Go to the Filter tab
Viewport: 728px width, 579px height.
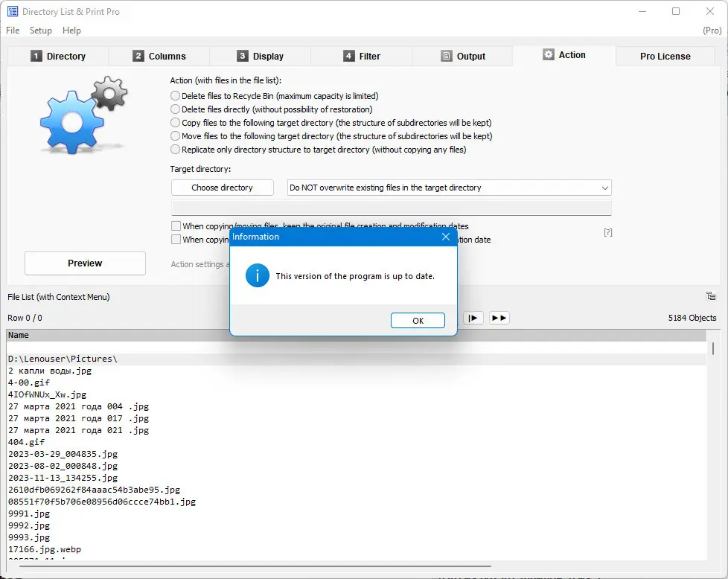point(361,56)
